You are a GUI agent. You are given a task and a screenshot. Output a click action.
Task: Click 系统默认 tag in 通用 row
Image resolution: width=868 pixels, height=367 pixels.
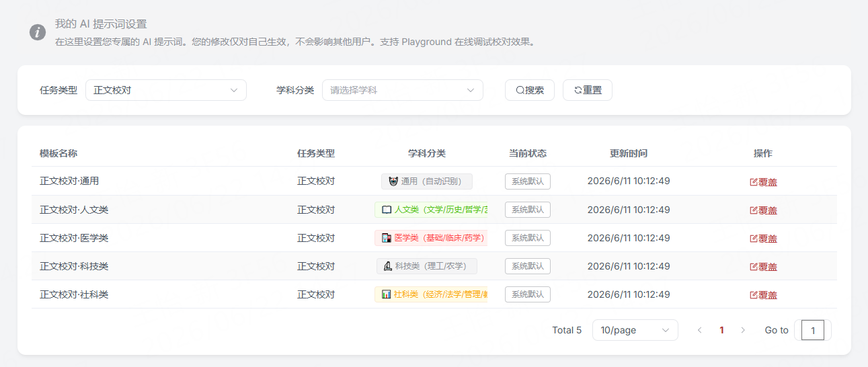(528, 181)
